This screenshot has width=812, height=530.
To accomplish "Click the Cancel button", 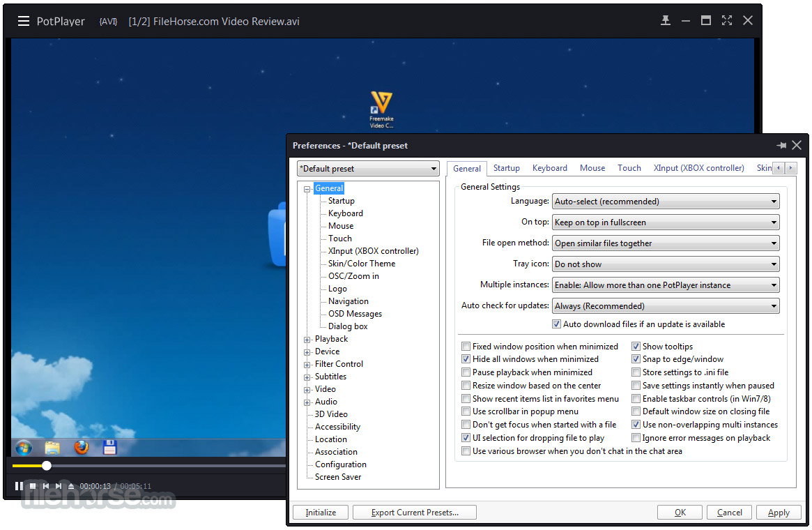I will [x=729, y=513].
